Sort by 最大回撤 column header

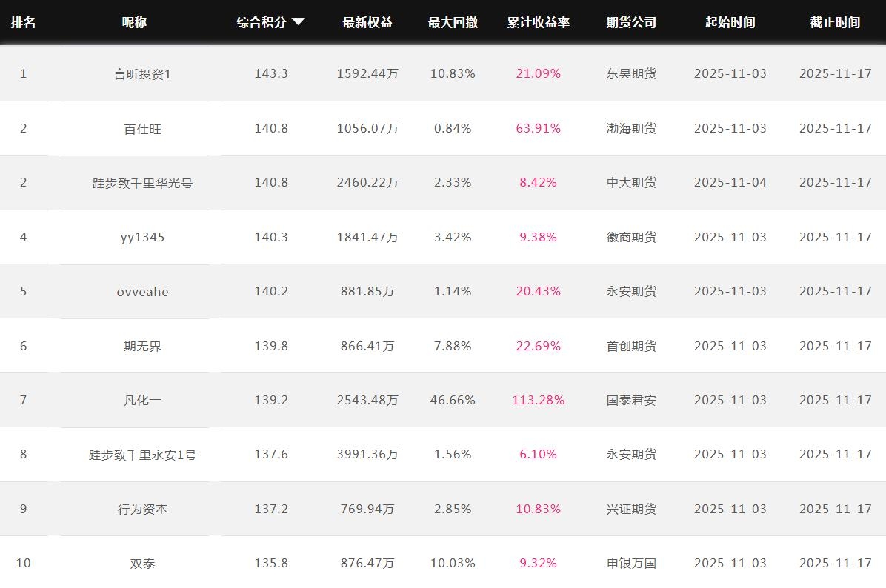coord(453,22)
